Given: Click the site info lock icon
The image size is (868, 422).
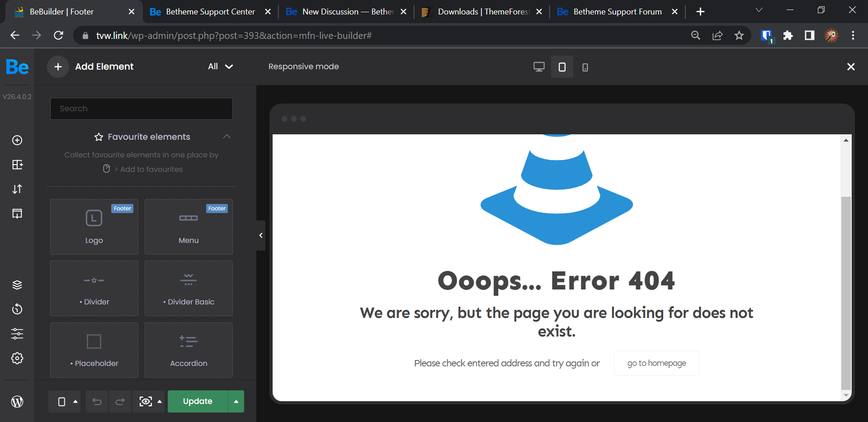Looking at the screenshot, I should click(85, 35).
